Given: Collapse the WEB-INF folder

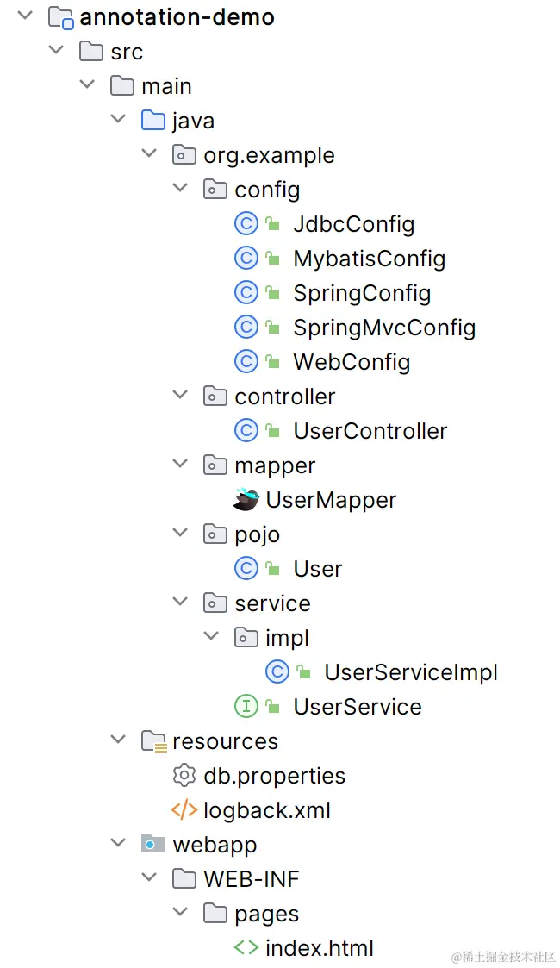Looking at the screenshot, I should point(149,878).
